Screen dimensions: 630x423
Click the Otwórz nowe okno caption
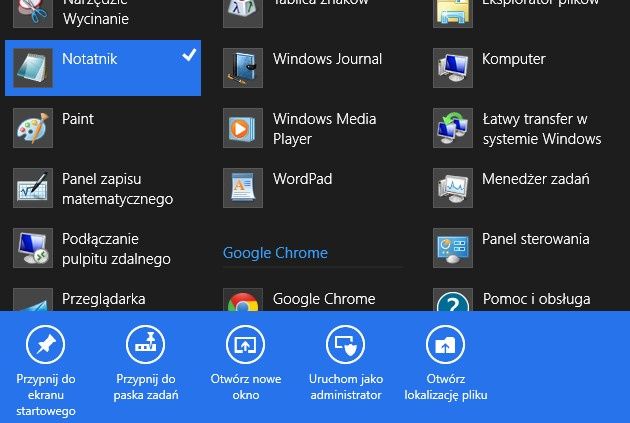tap(246, 387)
